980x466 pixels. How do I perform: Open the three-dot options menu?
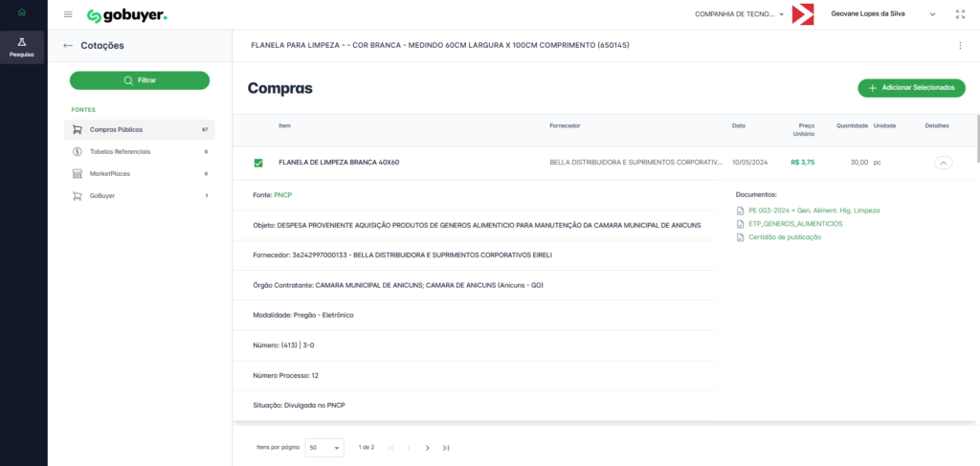960,45
